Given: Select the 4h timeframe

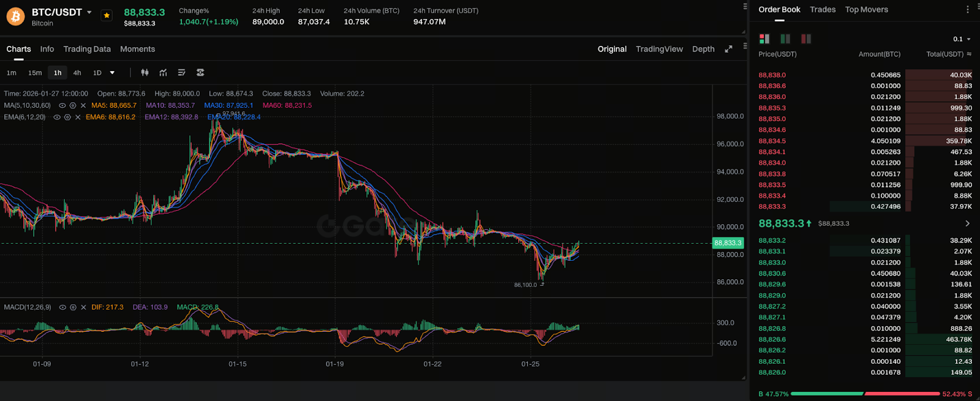Looking at the screenshot, I should [77, 73].
